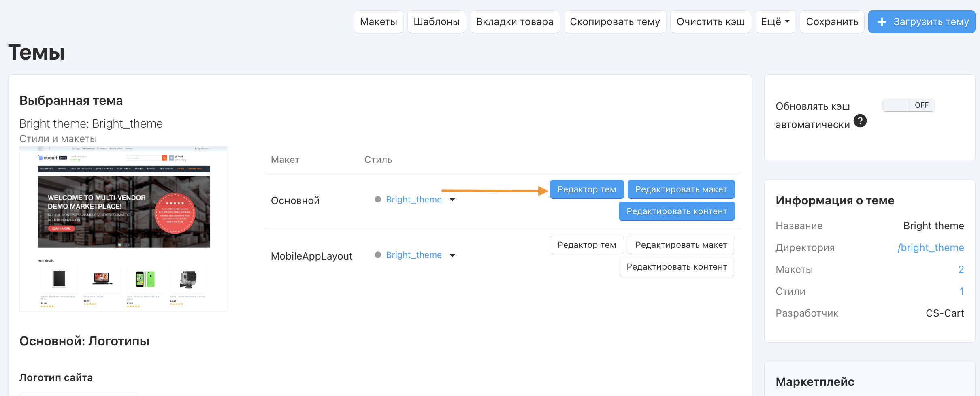Open blue Редактор тем for Основной layout
This screenshot has height=396, width=980.
point(586,189)
